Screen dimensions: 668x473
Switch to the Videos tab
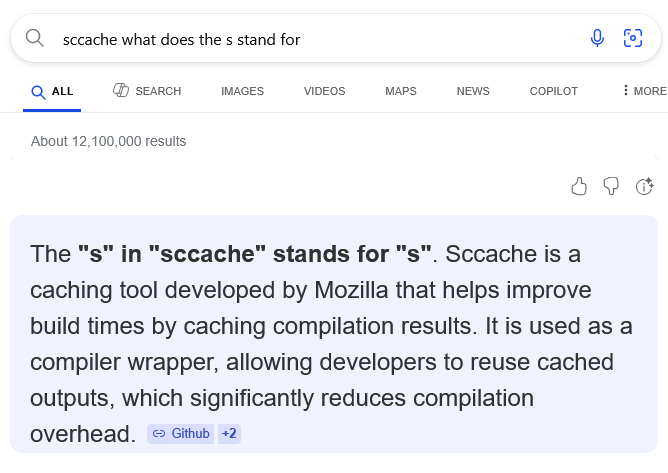(324, 91)
